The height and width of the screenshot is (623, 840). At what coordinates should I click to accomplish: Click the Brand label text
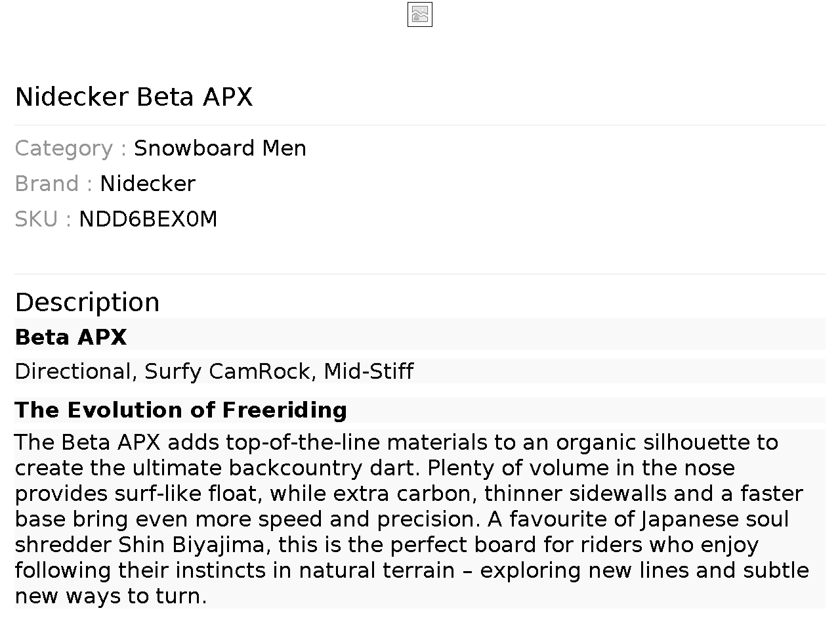pyautogui.click(x=47, y=184)
